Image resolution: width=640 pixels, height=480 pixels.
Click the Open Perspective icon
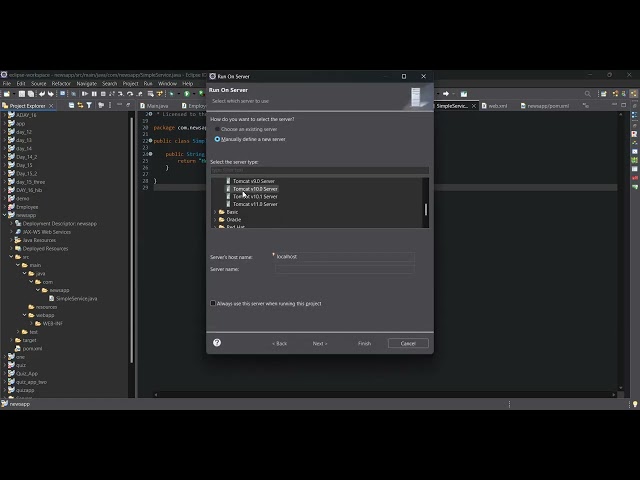pyautogui.click(x=604, y=94)
